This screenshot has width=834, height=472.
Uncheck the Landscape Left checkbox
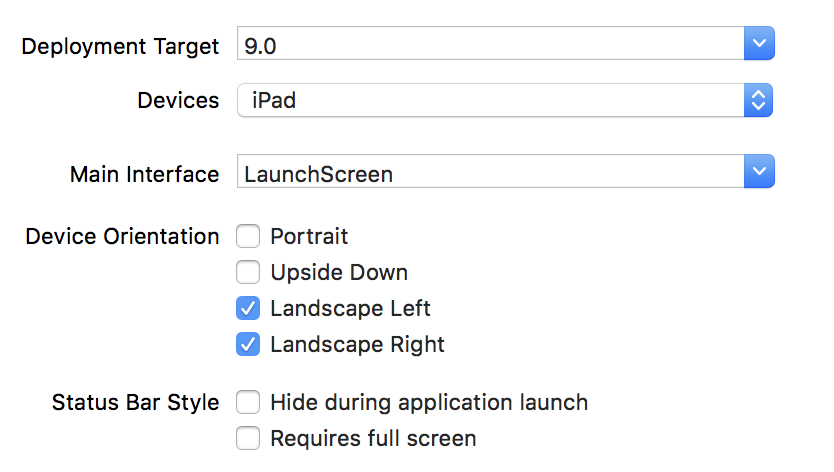click(248, 308)
